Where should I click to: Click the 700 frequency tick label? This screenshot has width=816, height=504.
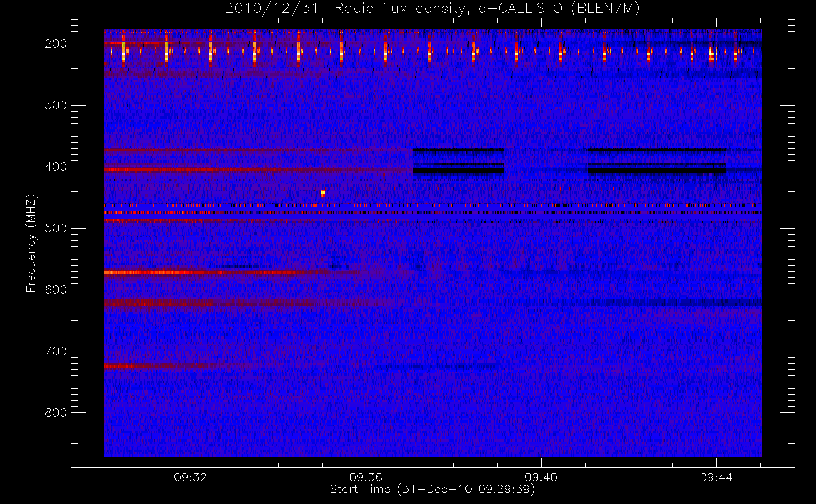coord(55,352)
